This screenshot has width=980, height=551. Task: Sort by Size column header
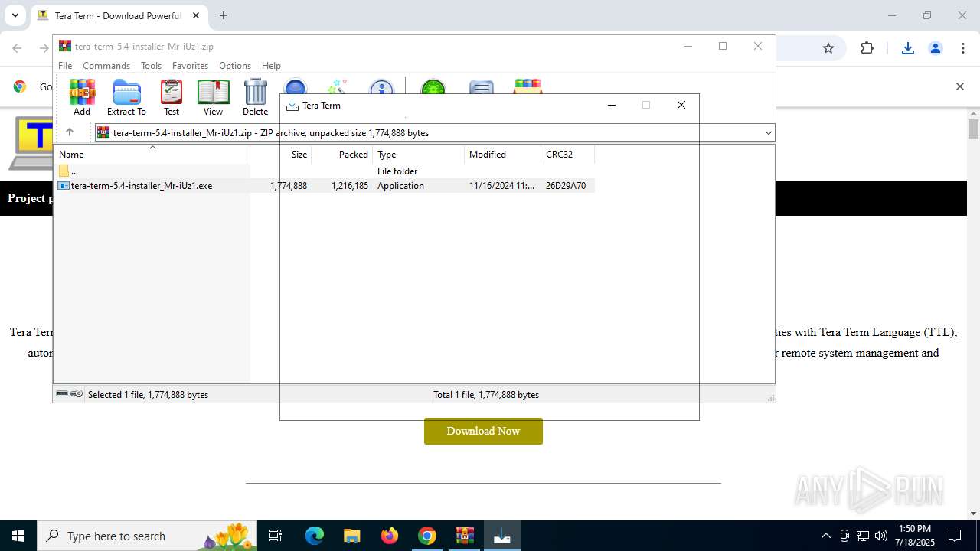[281, 155]
